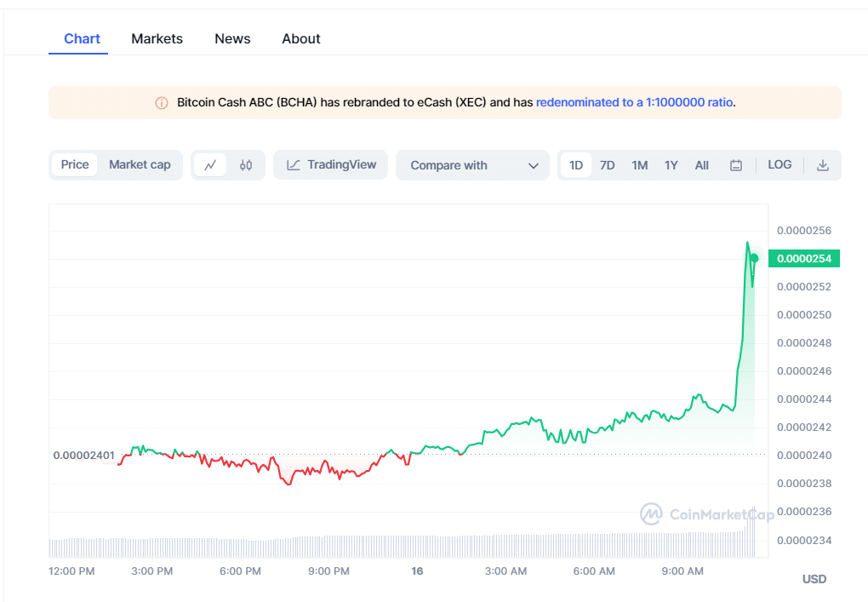Expand the Compare with dropdown
The image size is (868, 602).
click(472, 165)
